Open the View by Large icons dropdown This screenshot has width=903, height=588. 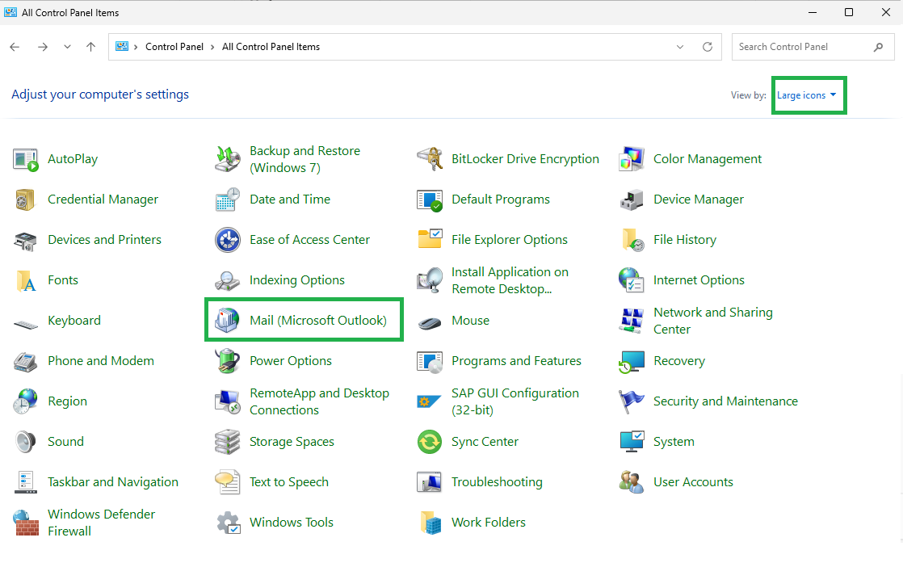click(806, 95)
